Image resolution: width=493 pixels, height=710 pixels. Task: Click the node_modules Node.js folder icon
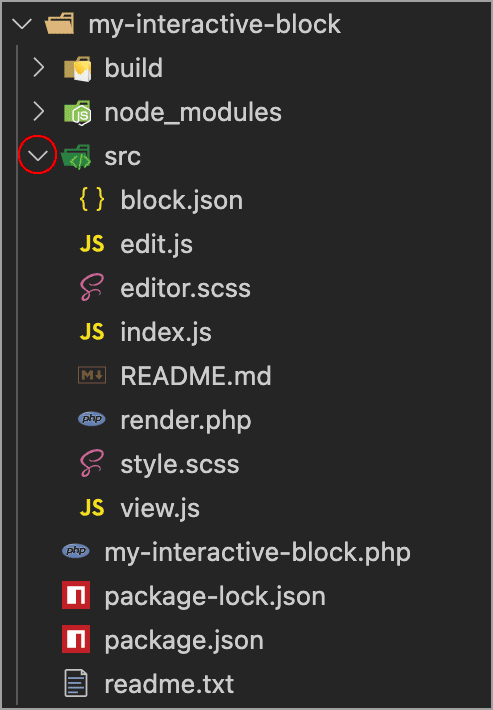77,112
